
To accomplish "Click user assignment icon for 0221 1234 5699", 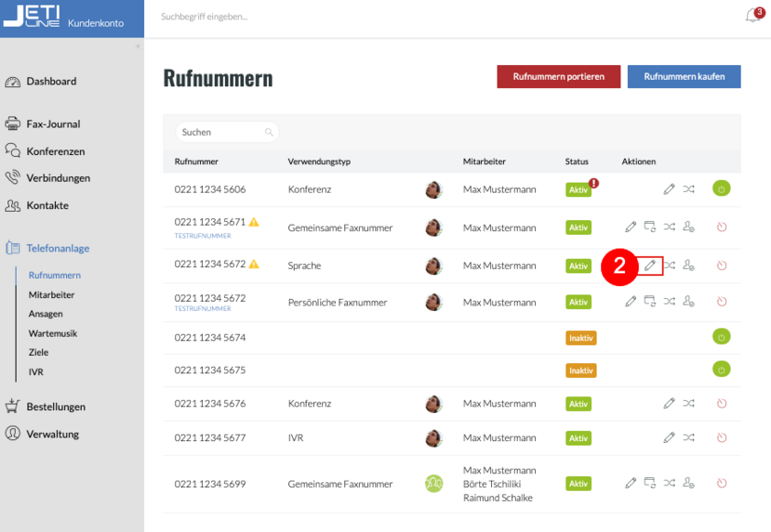I will (x=689, y=483).
